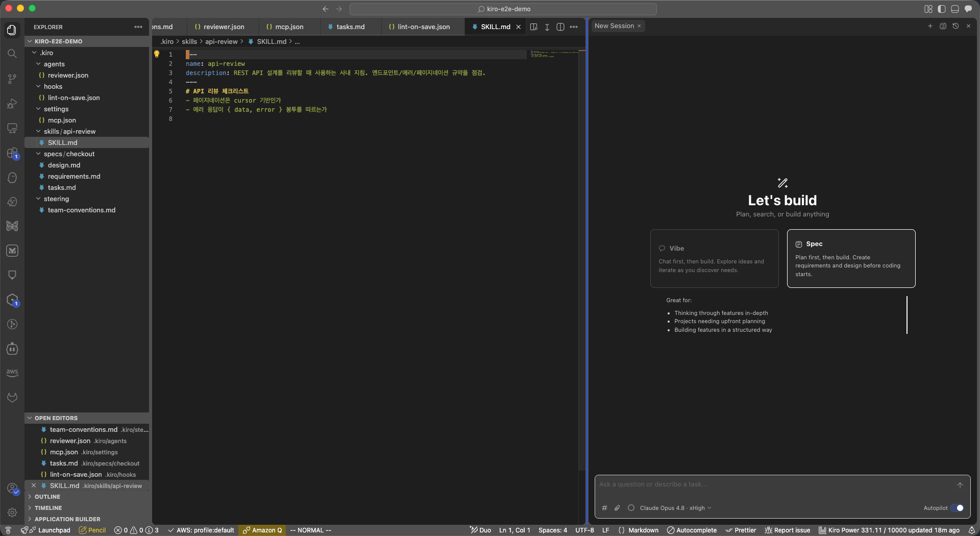980x536 pixels.
Task: Open the Explorer view in activity bar
Action: pos(12,30)
